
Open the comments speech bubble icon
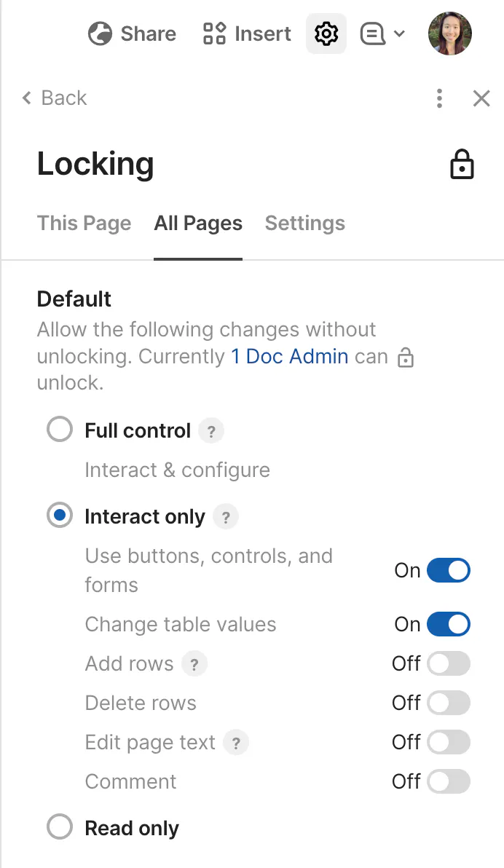(x=373, y=34)
